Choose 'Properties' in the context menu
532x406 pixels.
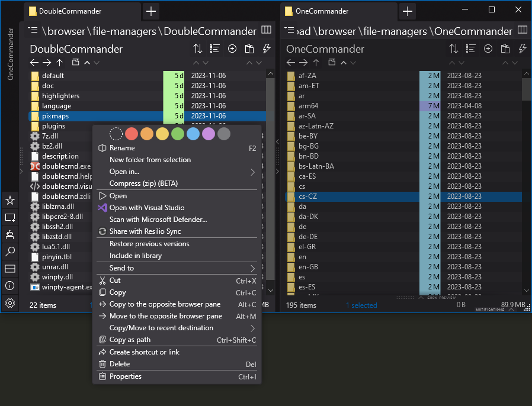point(126,376)
